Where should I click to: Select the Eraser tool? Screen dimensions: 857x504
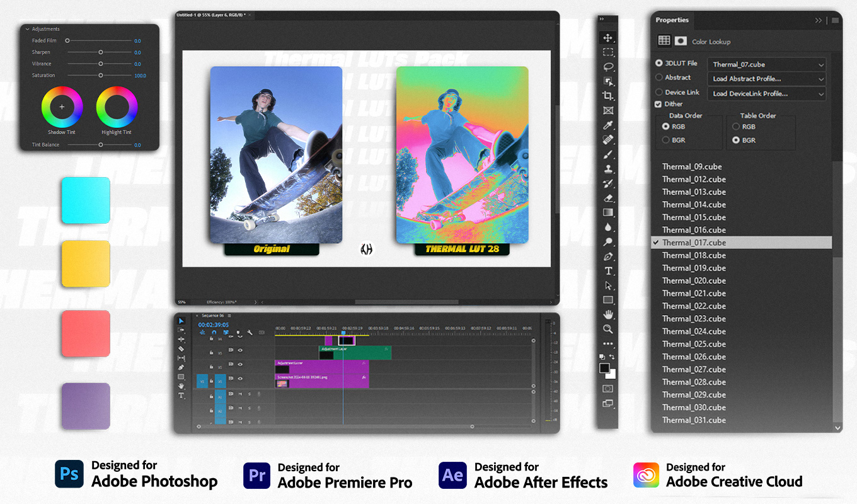[608, 198]
